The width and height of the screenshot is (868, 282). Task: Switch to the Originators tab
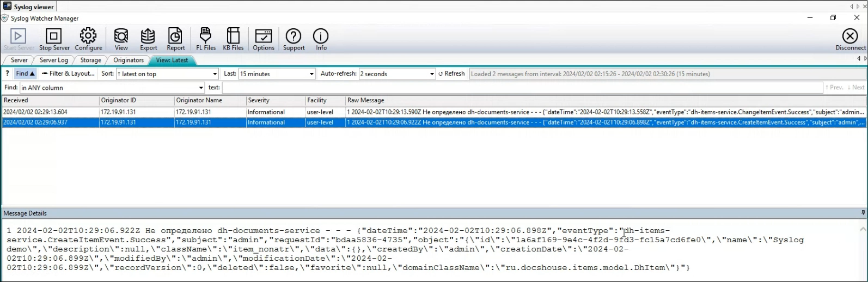[129, 60]
